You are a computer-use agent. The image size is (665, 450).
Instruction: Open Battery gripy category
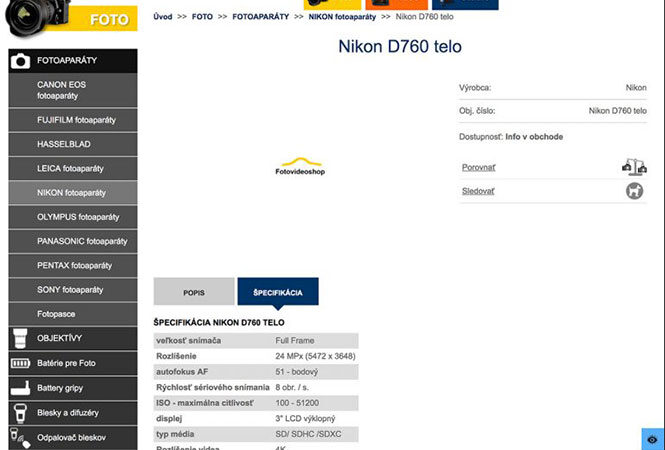pyautogui.click(x=73, y=388)
